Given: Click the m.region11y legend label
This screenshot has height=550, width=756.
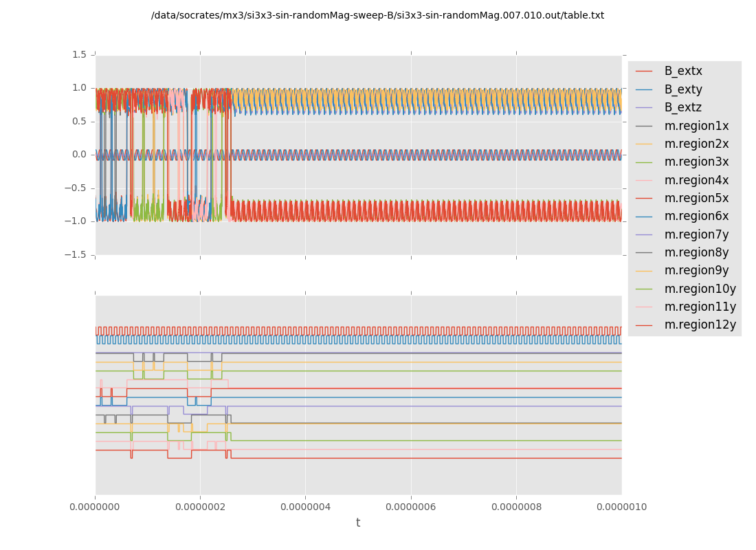Looking at the screenshot, I should click(700, 307).
